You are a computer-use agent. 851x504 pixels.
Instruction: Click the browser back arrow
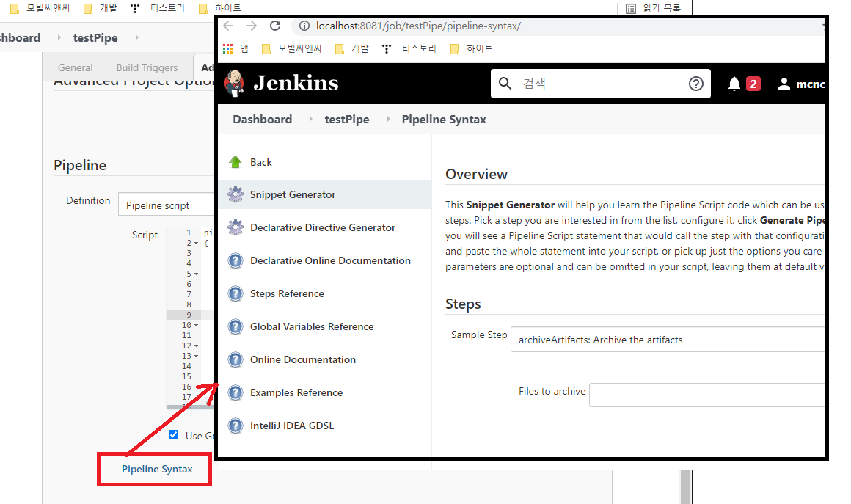[x=228, y=26]
